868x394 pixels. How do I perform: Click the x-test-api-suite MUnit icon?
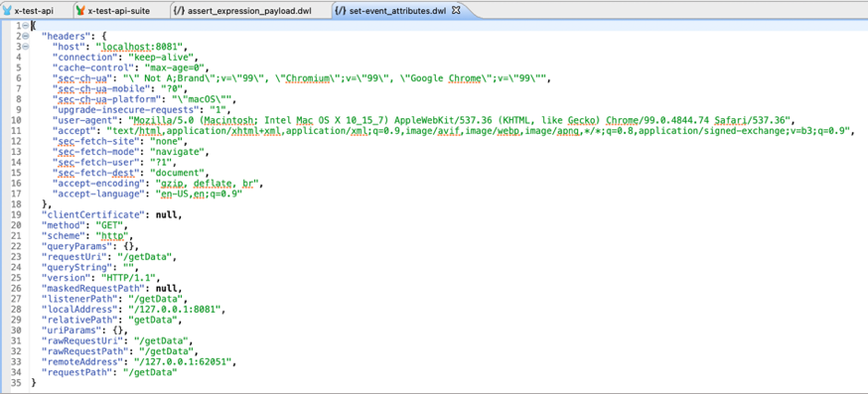80,11
